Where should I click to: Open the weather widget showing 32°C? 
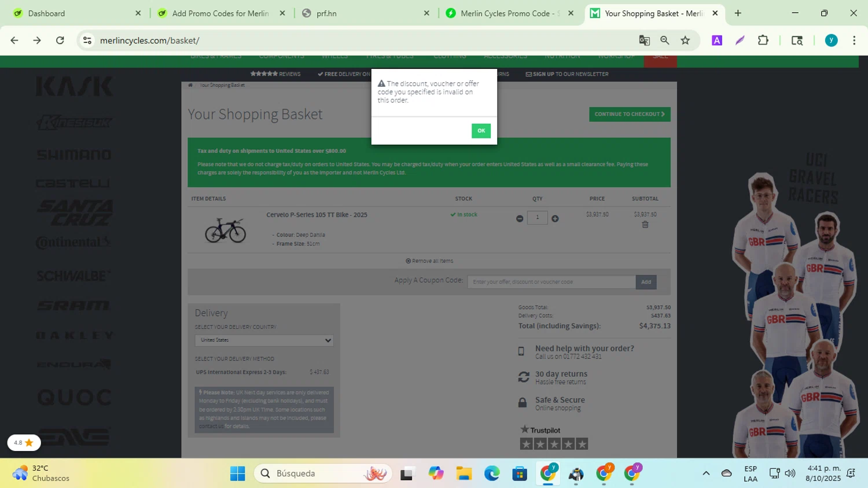[x=42, y=474]
